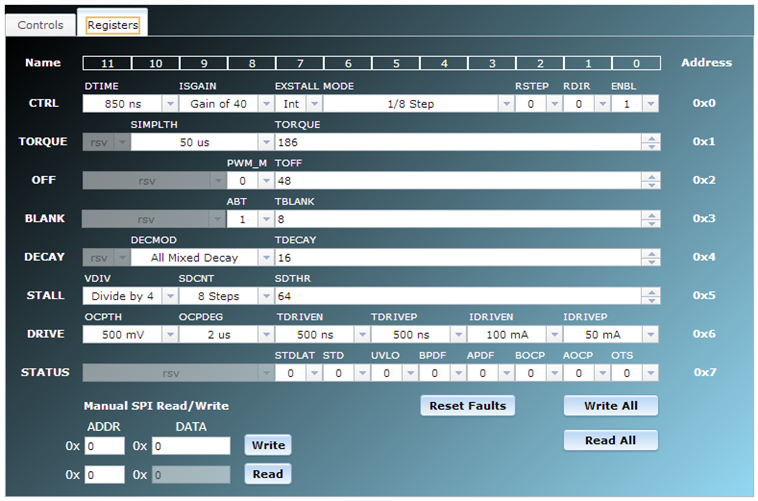Click the SDTHR value field showing 64
The height and width of the screenshot is (501, 758).
pos(458,296)
